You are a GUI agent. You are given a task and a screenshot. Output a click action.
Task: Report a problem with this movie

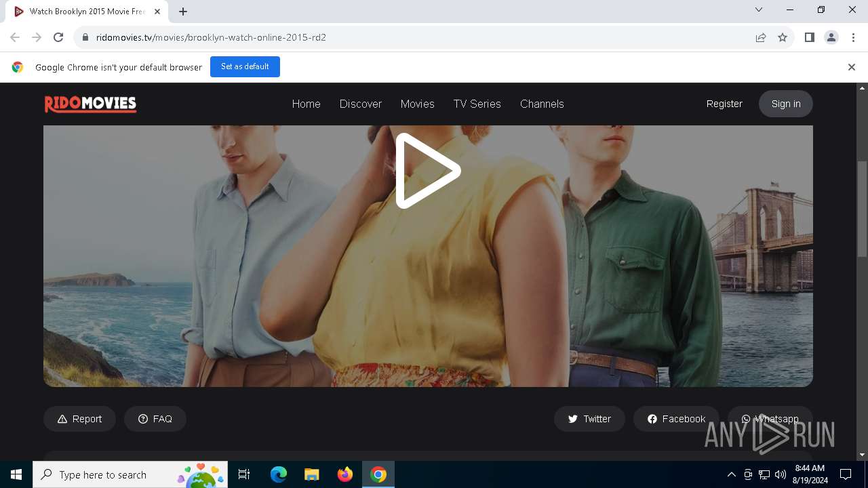click(79, 419)
